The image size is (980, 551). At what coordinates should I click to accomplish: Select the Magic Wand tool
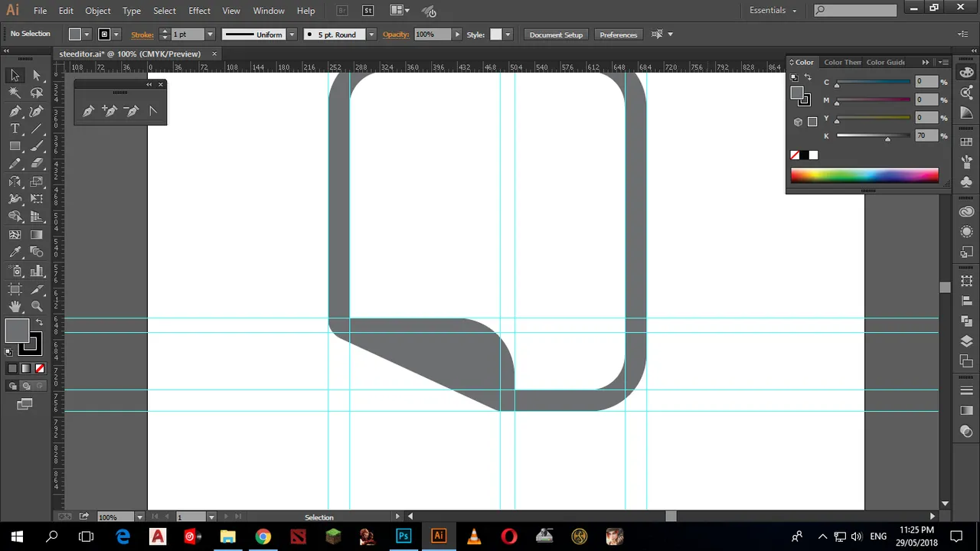[x=15, y=93]
